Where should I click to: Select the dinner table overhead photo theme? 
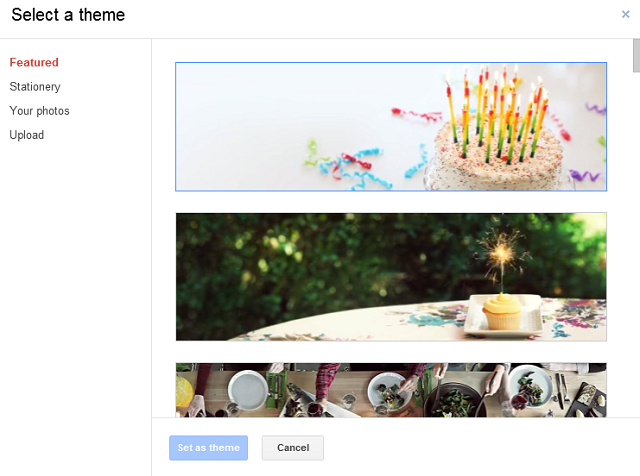pyautogui.click(x=391, y=390)
